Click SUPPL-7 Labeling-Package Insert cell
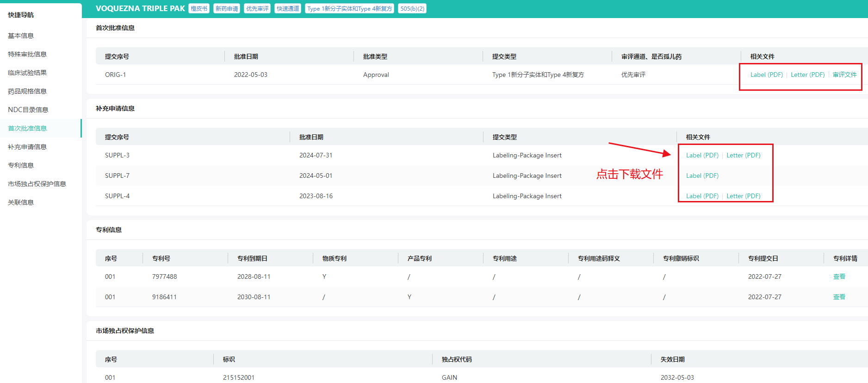Screen dimensions: 868x383 [527, 176]
